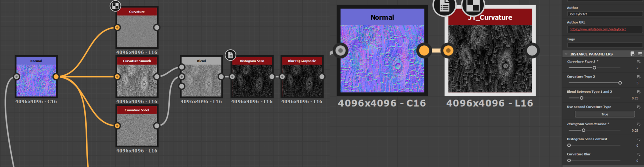Open presets icon in Instance Parameters header
The width and height of the screenshot is (644, 167).
[x=632, y=54]
